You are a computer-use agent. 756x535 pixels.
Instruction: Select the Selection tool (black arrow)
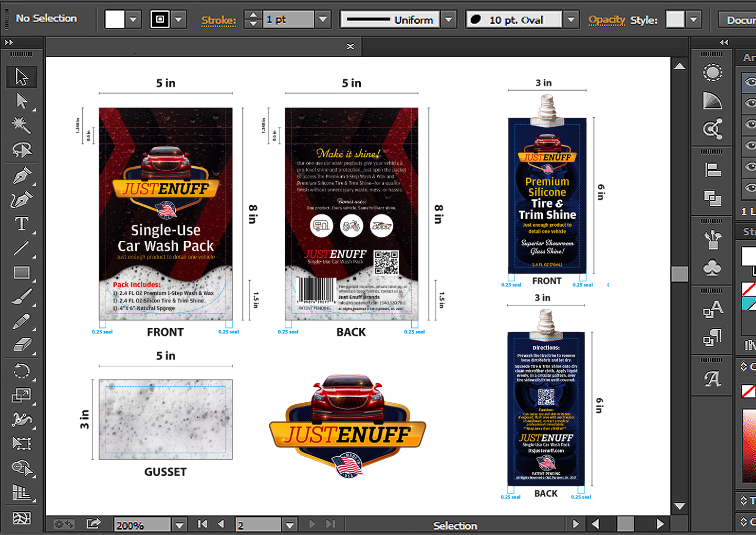click(x=21, y=77)
